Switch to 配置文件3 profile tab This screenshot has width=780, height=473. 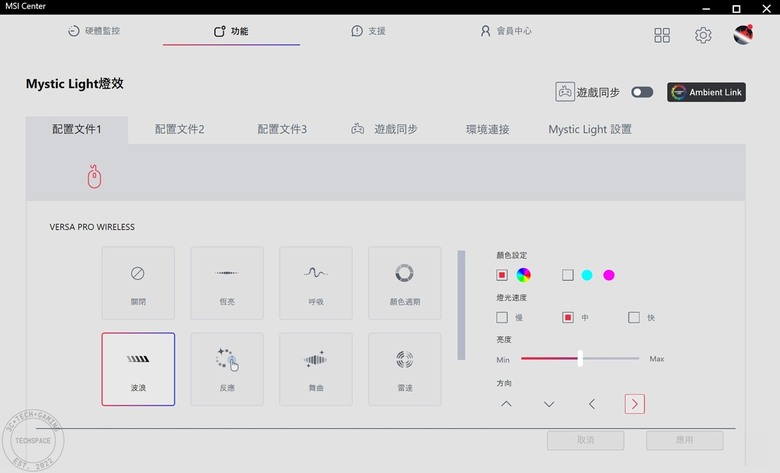point(282,129)
